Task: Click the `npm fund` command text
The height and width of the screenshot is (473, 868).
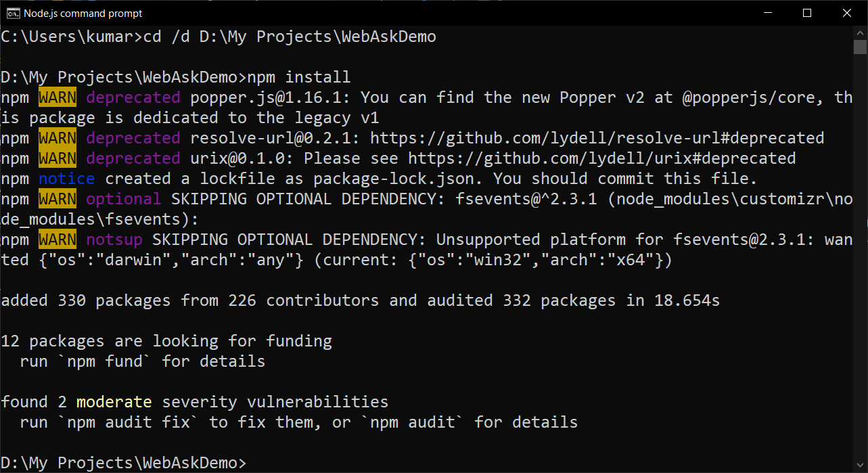Action: 105,361
